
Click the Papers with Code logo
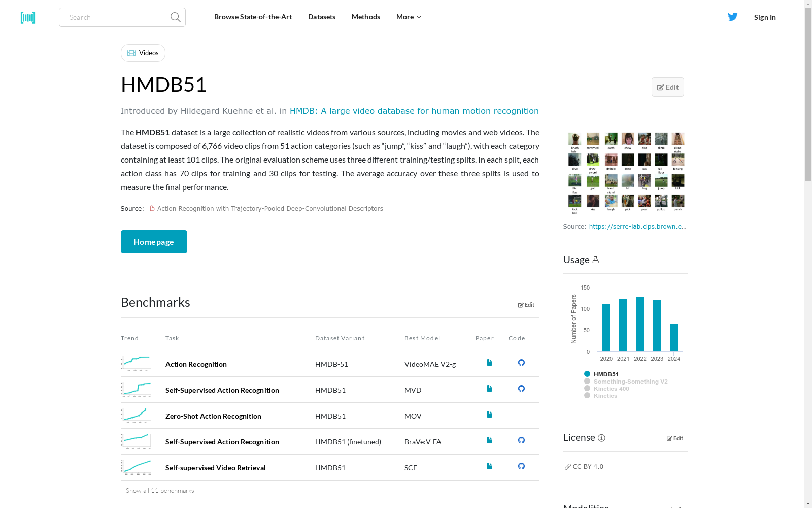point(28,17)
